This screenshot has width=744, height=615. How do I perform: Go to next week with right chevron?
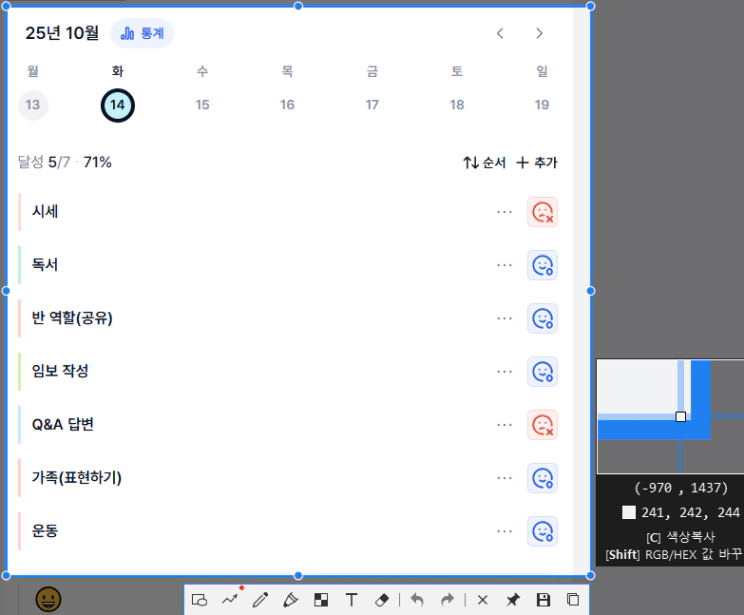coord(539,33)
